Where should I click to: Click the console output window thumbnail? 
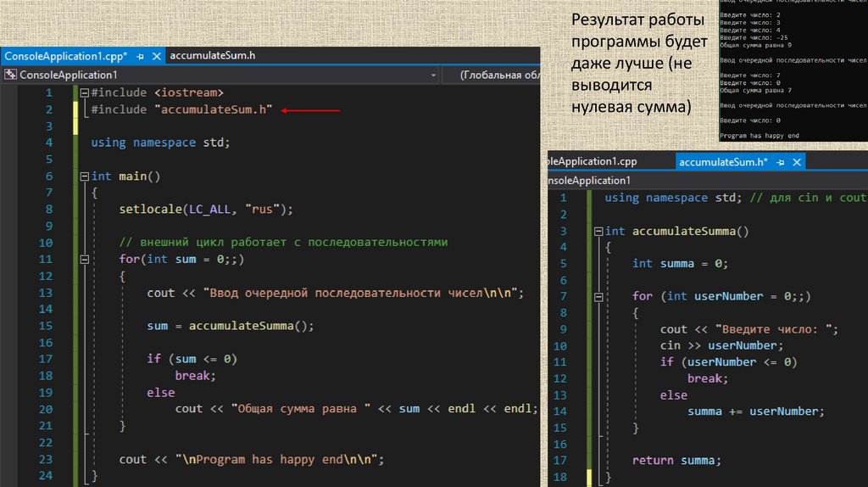(x=792, y=70)
